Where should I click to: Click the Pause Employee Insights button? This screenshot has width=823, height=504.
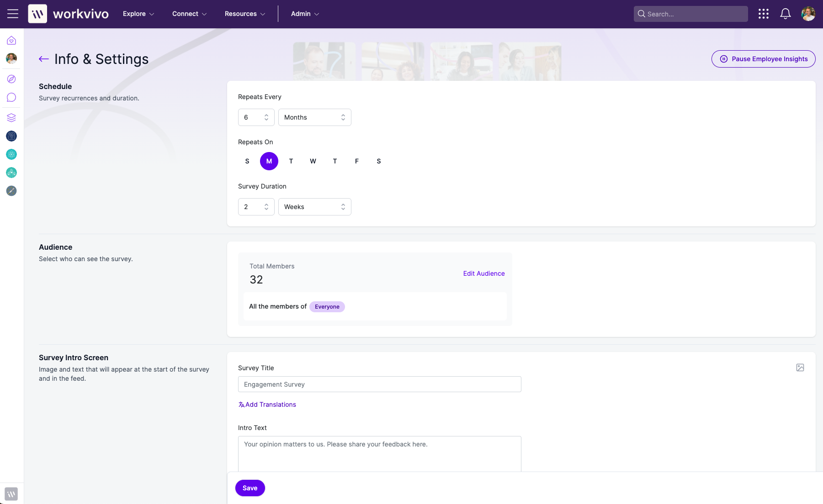763,59
